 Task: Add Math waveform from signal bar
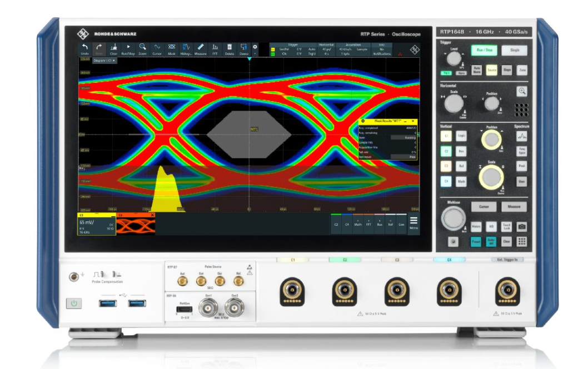[x=358, y=223]
